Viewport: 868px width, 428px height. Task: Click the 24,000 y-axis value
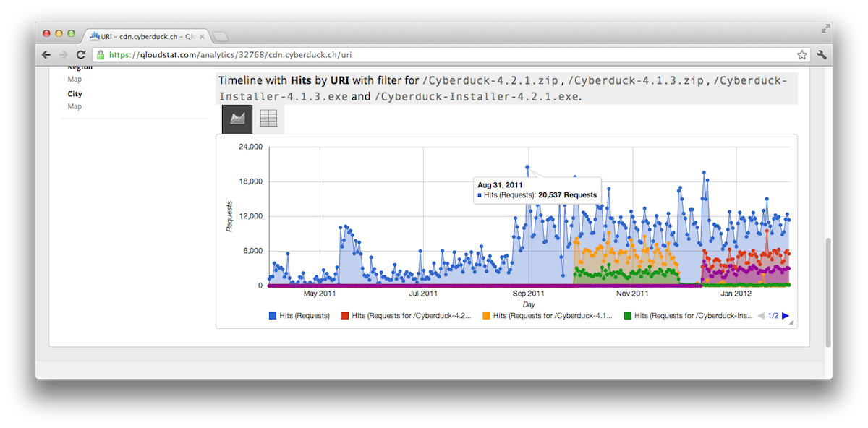click(x=251, y=147)
